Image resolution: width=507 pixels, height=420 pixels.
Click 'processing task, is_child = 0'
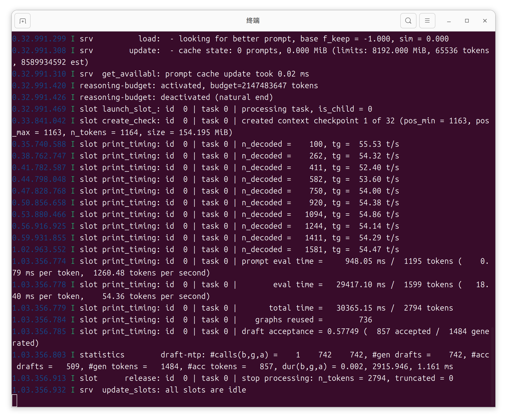coord(307,109)
